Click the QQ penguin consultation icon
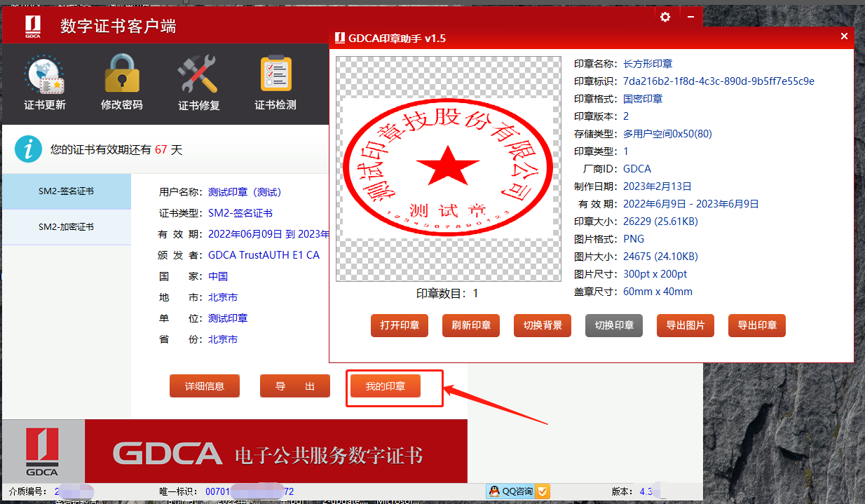Viewport: 865px width, 504px height. 495,491
